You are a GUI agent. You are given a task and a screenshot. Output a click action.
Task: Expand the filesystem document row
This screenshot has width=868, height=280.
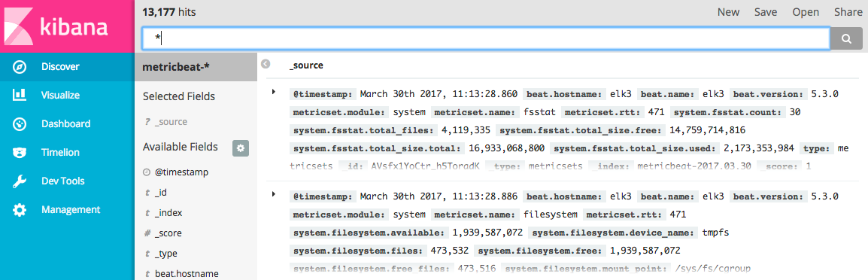274,193
